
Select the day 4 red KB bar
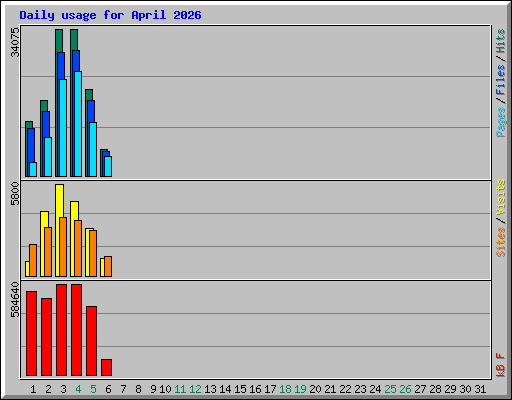coord(76,330)
